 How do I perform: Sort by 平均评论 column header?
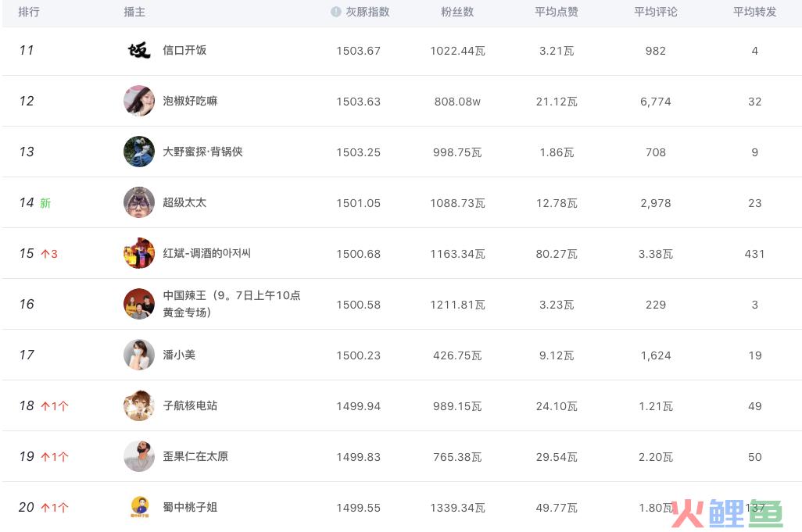(656, 12)
